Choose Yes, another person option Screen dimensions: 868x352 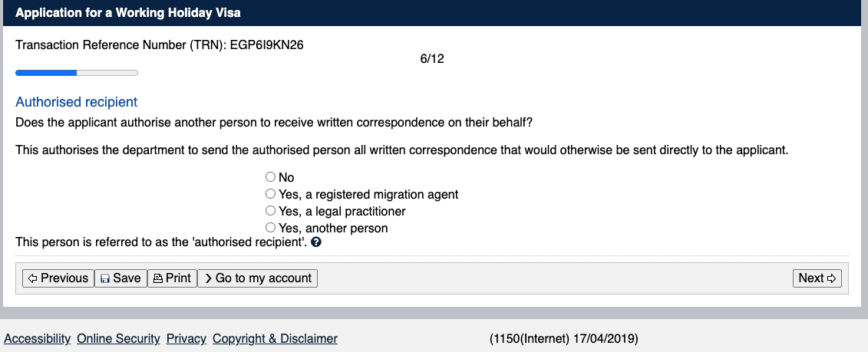(x=270, y=228)
